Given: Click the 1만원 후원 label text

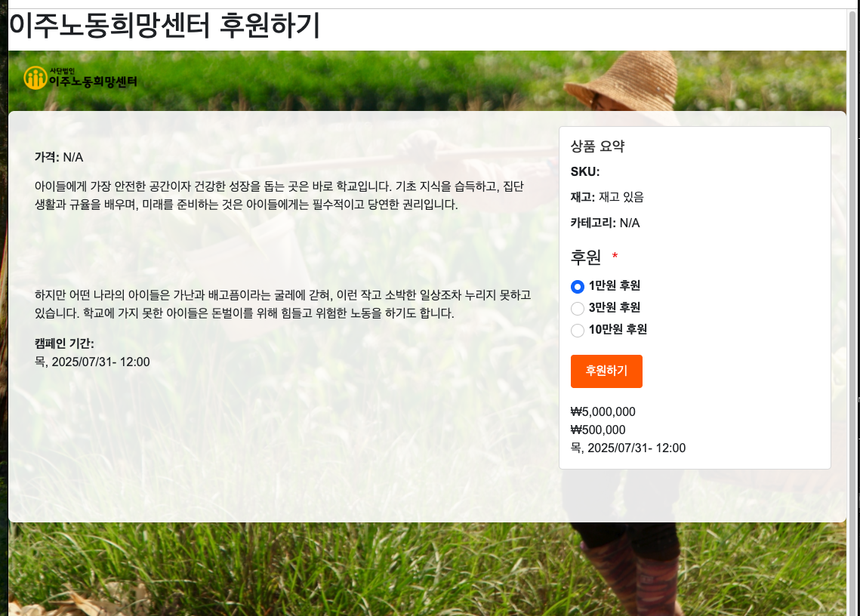Looking at the screenshot, I should [x=615, y=286].
